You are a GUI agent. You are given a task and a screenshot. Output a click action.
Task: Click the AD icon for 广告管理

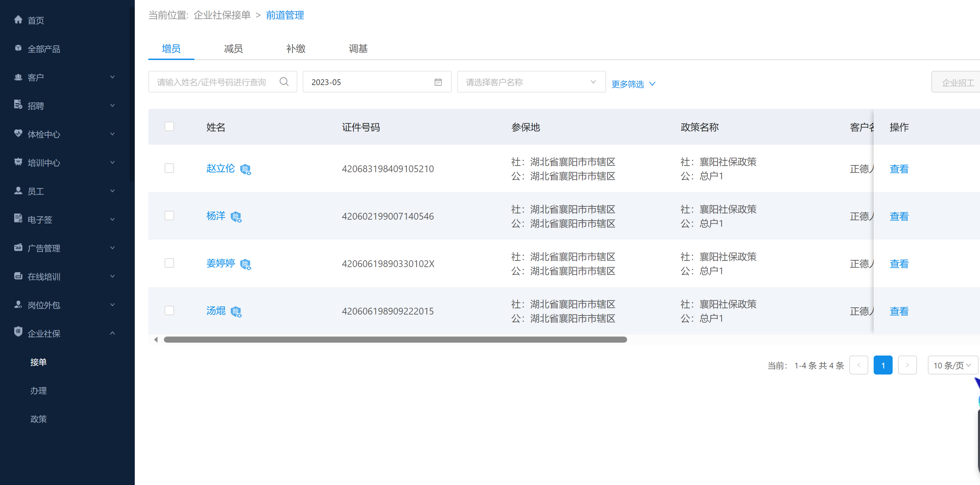tap(18, 247)
